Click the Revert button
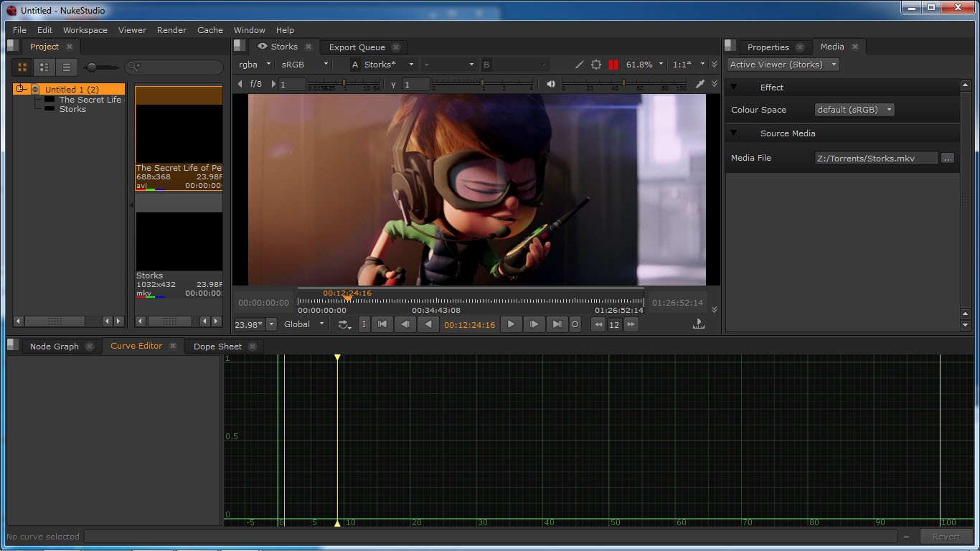980x551 pixels. pos(946,536)
